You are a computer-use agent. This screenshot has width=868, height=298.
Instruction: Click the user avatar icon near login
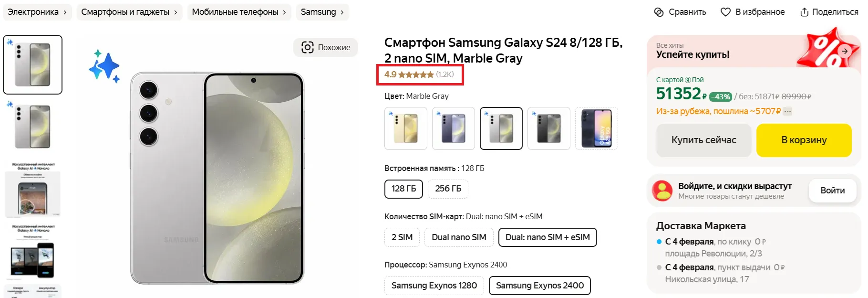(x=662, y=191)
